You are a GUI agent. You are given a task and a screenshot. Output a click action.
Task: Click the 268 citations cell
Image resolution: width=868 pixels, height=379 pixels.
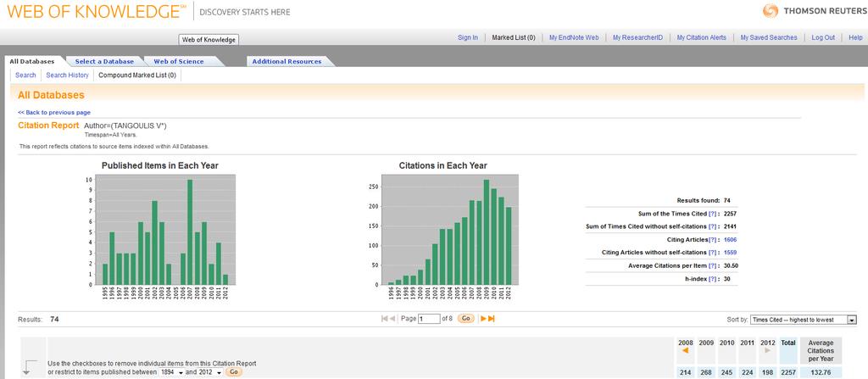coord(706,372)
